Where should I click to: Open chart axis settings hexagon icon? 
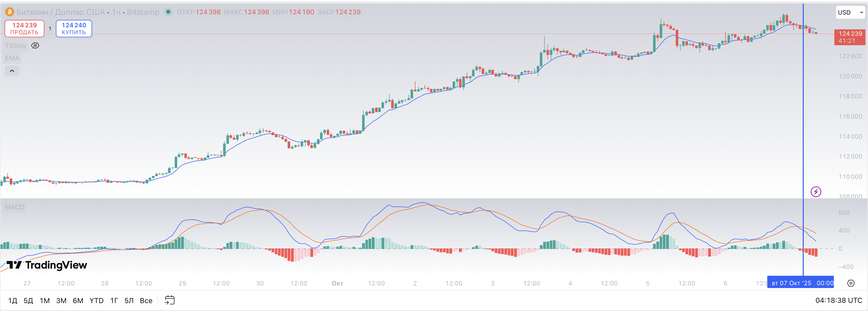click(850, 283)
